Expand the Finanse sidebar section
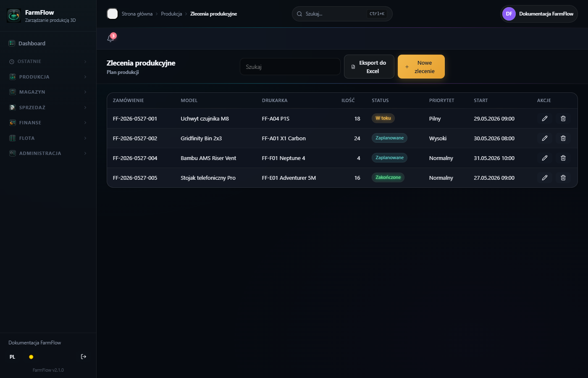This screenshot has width=588, height=378. point(48,123)
